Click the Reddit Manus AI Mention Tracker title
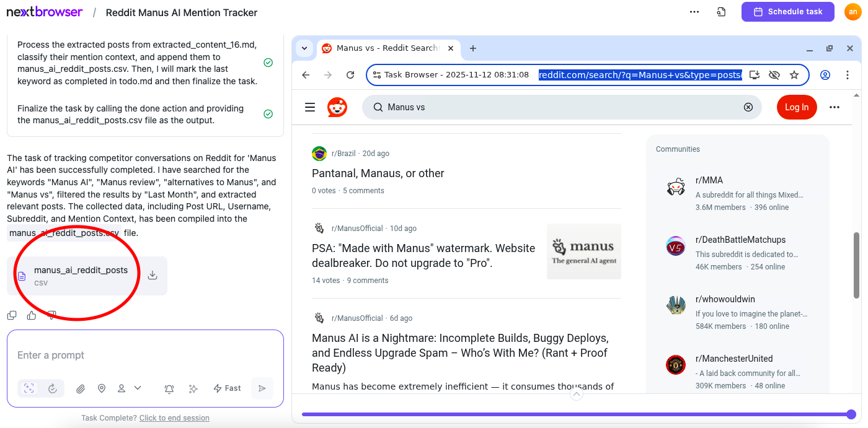Viewport: 868px width, 428px height. 182,12
